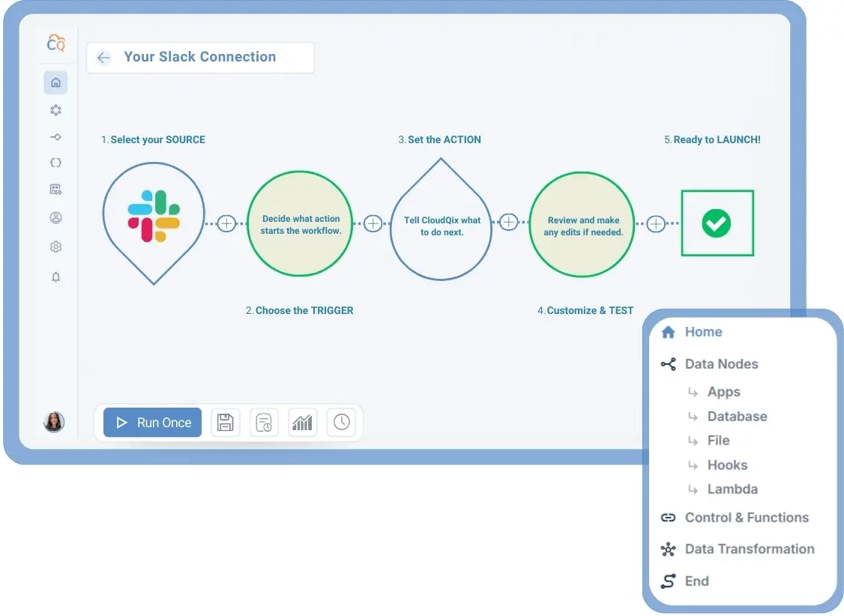Expand the Data Transformation section

tap(749, 549)
